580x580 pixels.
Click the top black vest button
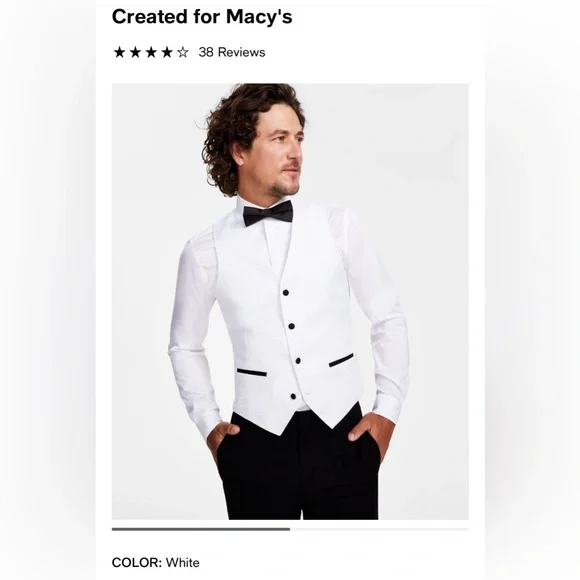(286, 293)
